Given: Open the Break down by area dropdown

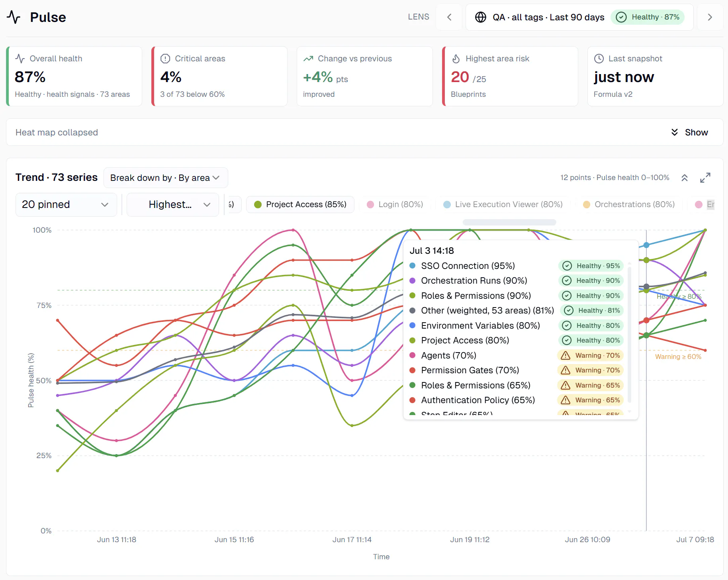Looking at the screenshot, I should pos(166,178).
